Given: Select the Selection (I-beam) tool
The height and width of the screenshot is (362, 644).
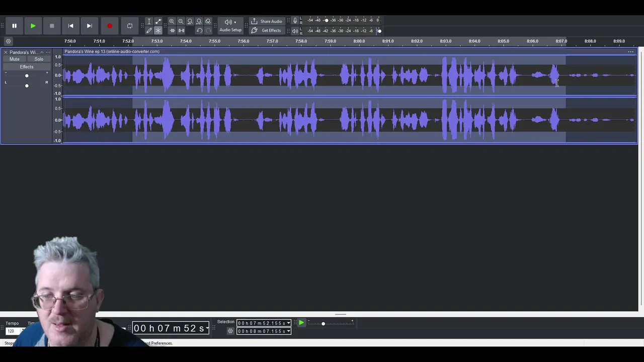Looking at the screenshot, I should [149, 22].
